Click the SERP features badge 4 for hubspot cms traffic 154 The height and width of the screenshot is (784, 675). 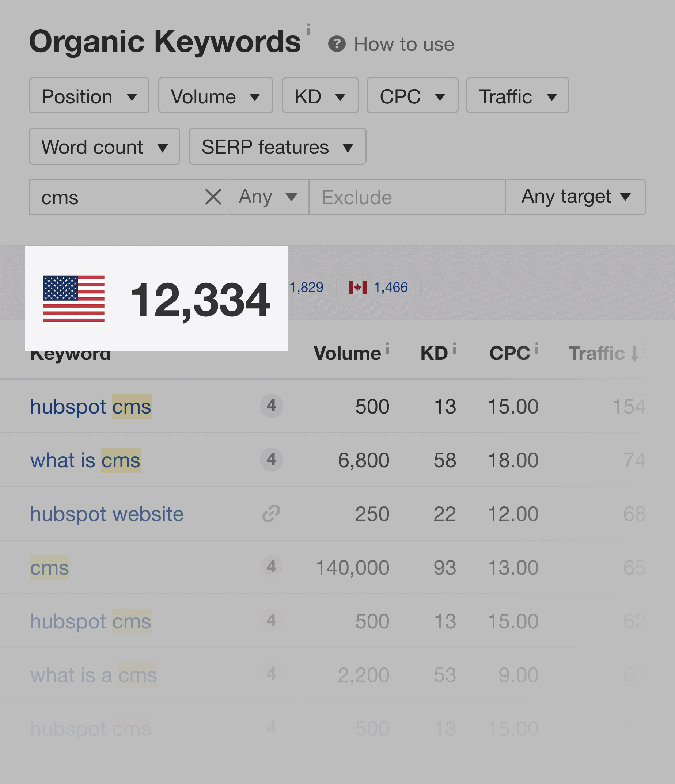tap(272, 406)
